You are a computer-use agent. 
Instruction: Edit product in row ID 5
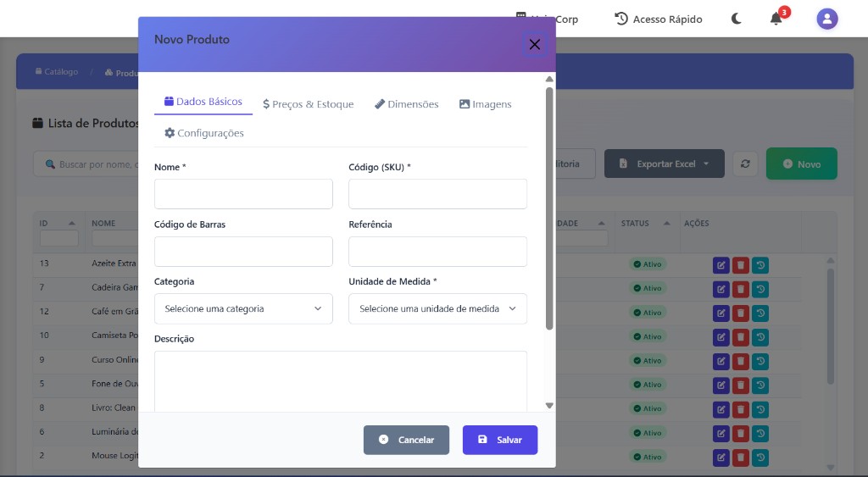[721, 385]
